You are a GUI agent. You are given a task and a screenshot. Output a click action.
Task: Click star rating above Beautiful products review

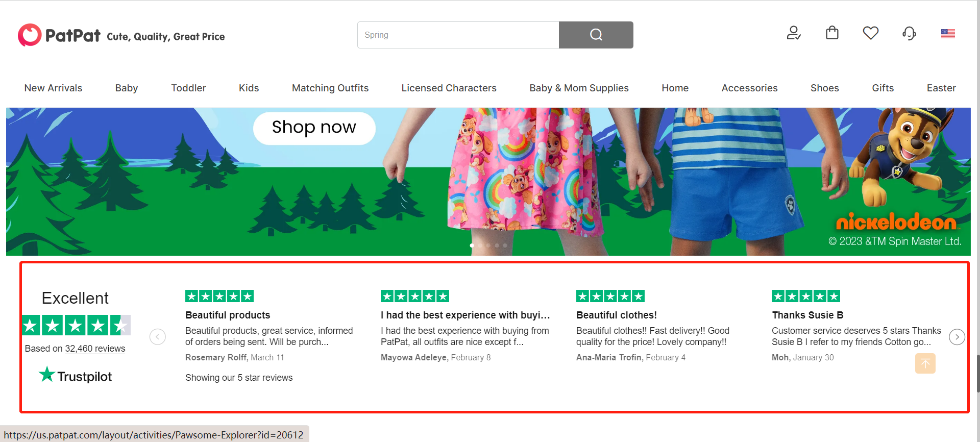click(x=219, y=296)
